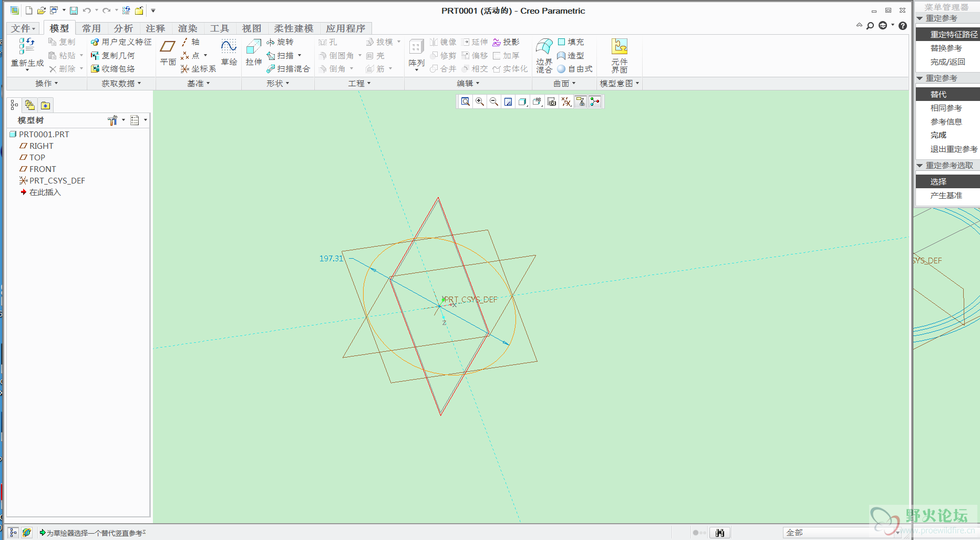980x540 pixels.
Task: Click the 填充 fill tool
Action: (x=571, y=42)
